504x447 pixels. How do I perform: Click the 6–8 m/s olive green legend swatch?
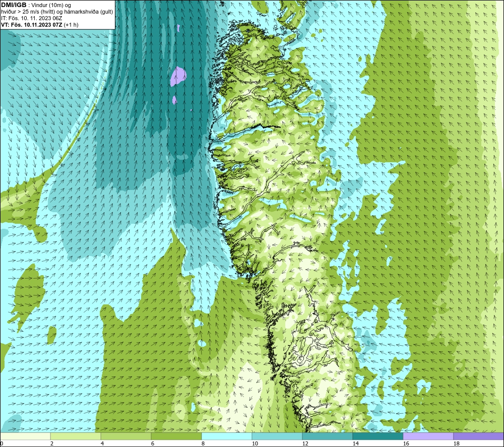pyautogui.click(x=176, y=436)
